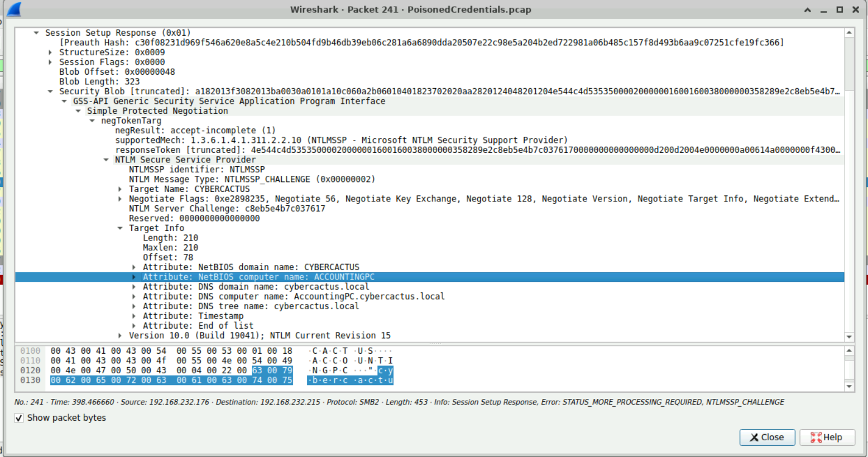Collapse the negTokenTarg node

coord(92,121)
